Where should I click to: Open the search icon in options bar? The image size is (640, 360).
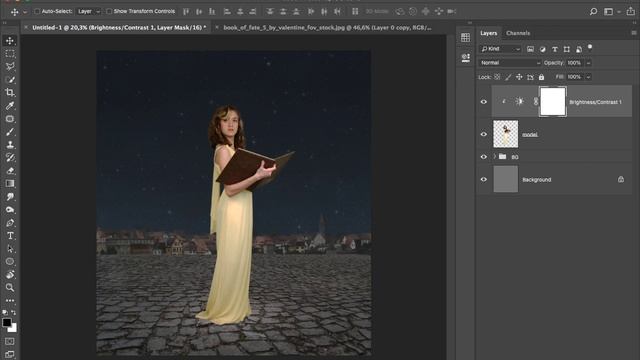[x=593, y=11]
